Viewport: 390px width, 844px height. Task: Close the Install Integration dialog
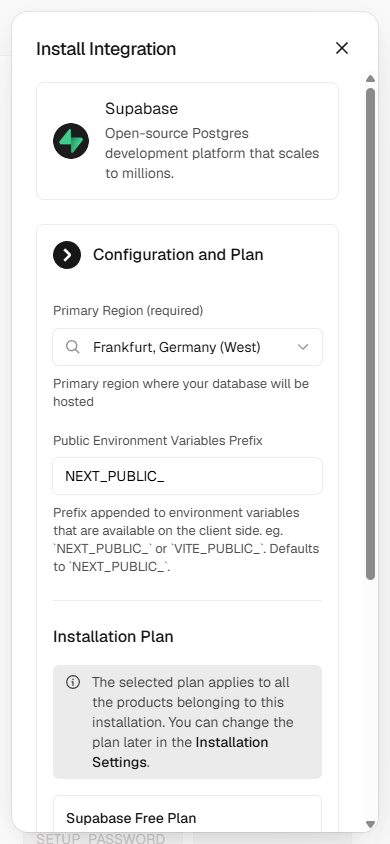tap(342, 48)
